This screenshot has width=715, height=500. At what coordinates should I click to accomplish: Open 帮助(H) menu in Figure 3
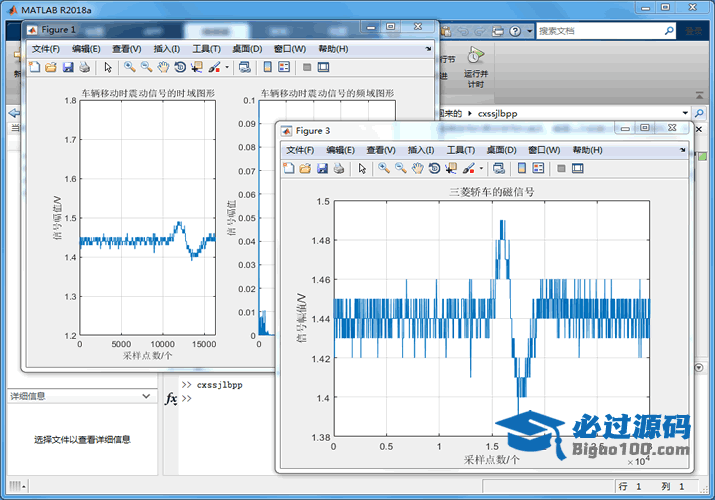click(x=588, y=150)
